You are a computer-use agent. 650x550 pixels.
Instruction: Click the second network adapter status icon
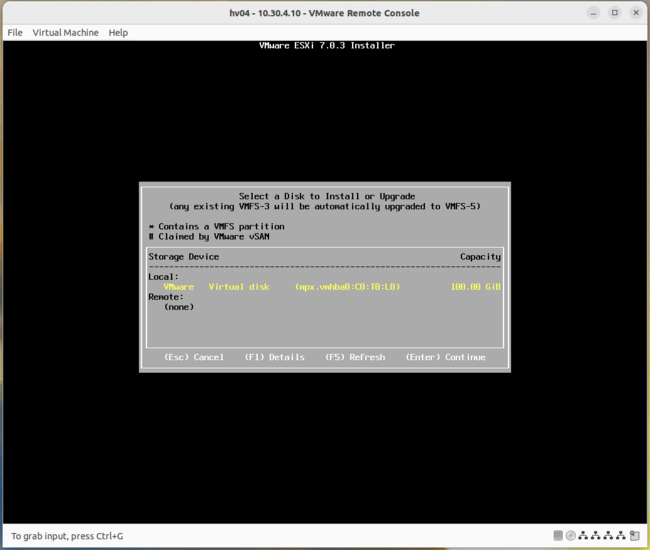595,535
